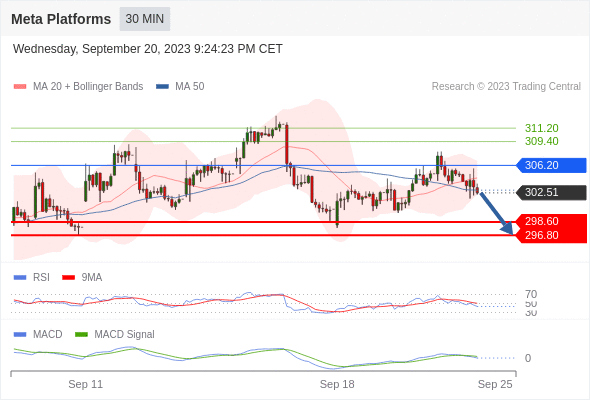Click the MA 50 blue legend swatch
The image size is (590, 400).
pyautogui.click(x=162, y=87)
